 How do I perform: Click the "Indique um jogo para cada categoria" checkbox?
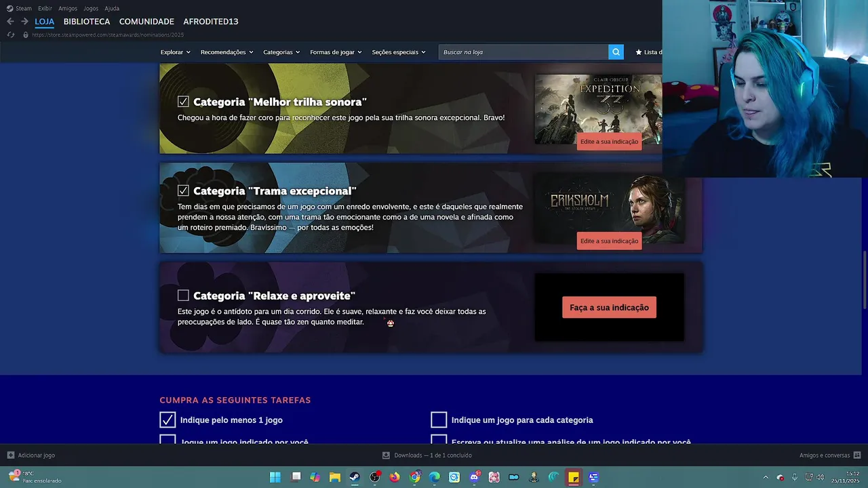coord(439,420)
